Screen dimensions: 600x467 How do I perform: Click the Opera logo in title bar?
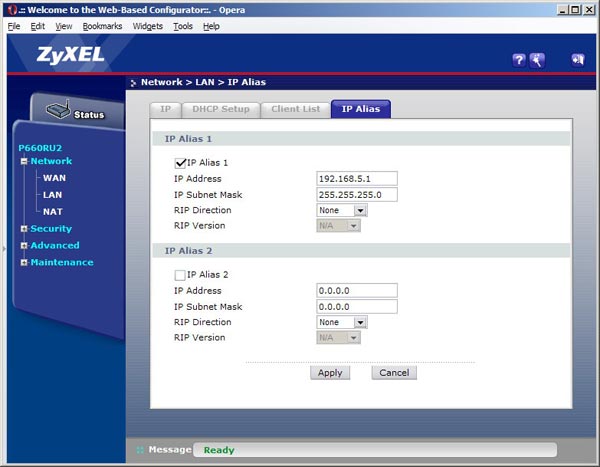[12, 10]
